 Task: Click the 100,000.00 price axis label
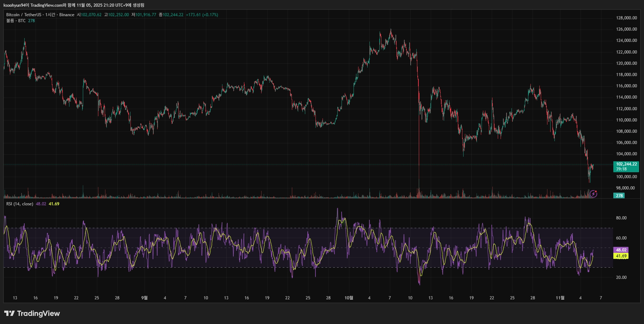626,177
